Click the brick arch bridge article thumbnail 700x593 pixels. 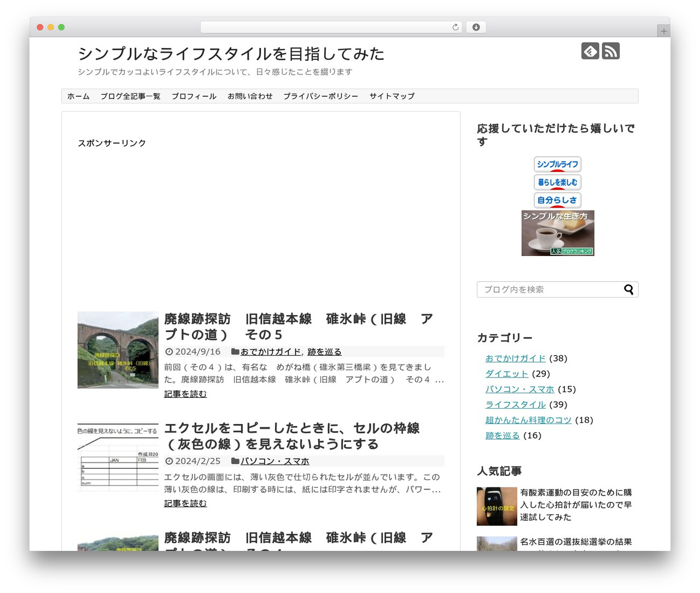(118, 350)
